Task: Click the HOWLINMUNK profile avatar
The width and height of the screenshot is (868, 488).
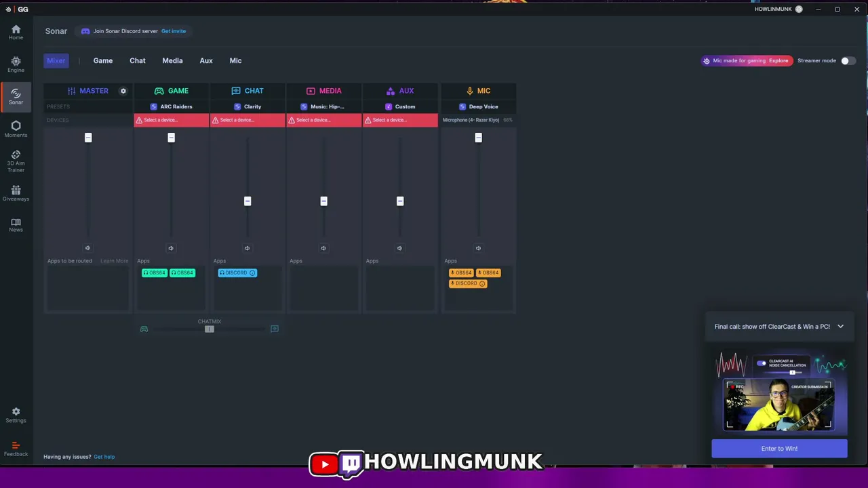Action: click(x=799, y=9)
